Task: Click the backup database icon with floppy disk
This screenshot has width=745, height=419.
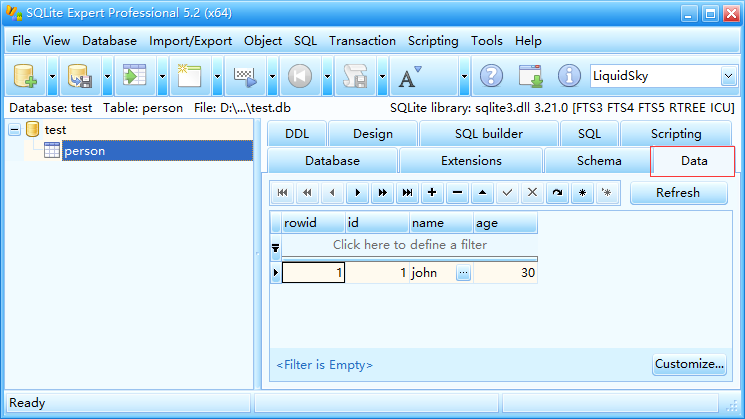Action: click(80, 76)
